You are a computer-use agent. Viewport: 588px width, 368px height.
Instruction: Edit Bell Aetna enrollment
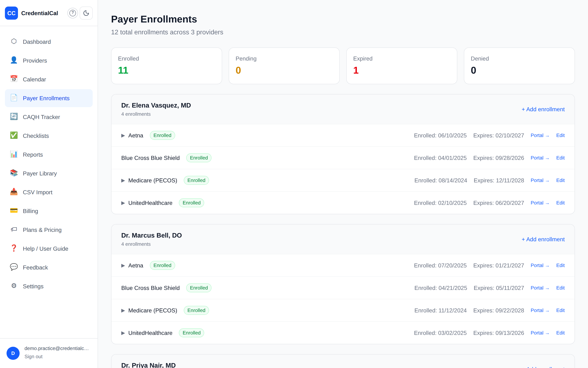tap(560, 265)
